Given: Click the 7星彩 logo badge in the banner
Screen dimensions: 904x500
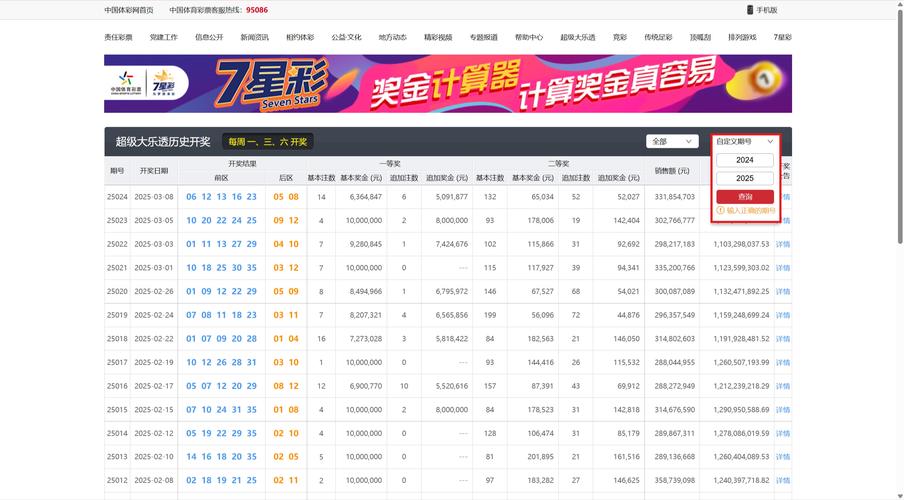Looking at the screenshot, I should (163, 83).
